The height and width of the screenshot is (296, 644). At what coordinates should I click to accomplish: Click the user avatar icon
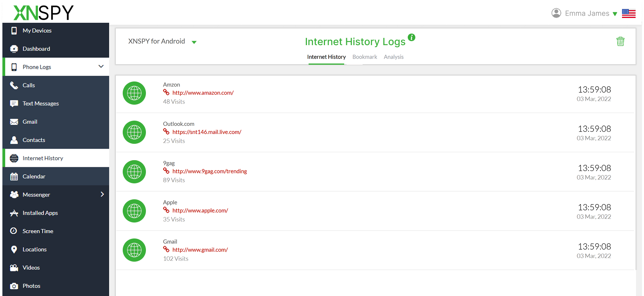pos(556,13)
